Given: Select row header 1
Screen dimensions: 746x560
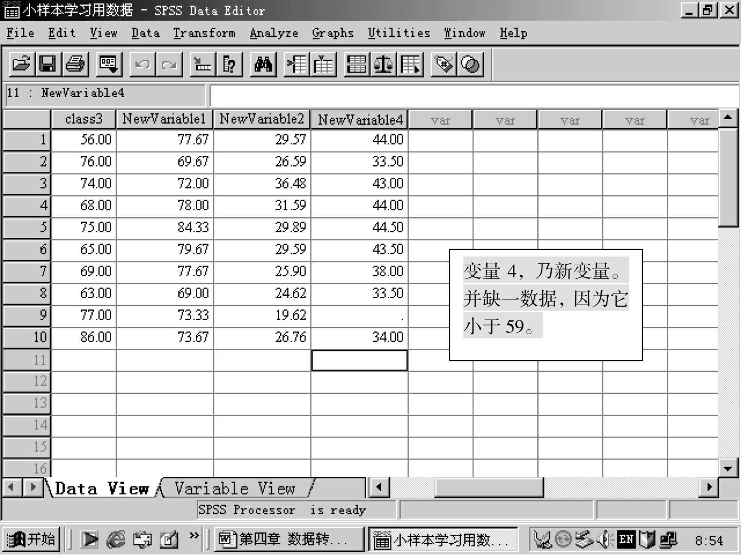Looking at the screenshot, I should coord(27,140).
